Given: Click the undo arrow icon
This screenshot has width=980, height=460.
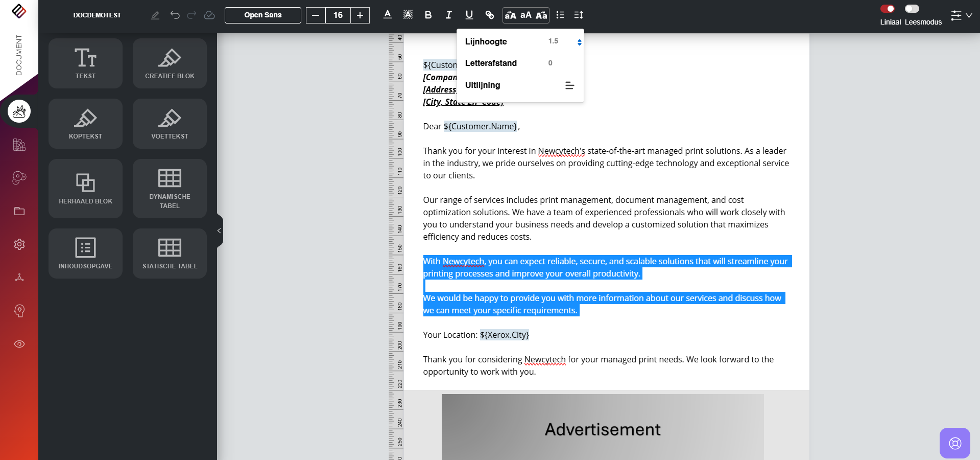Looking at the screenshot, I should click(x=175, y=15).
